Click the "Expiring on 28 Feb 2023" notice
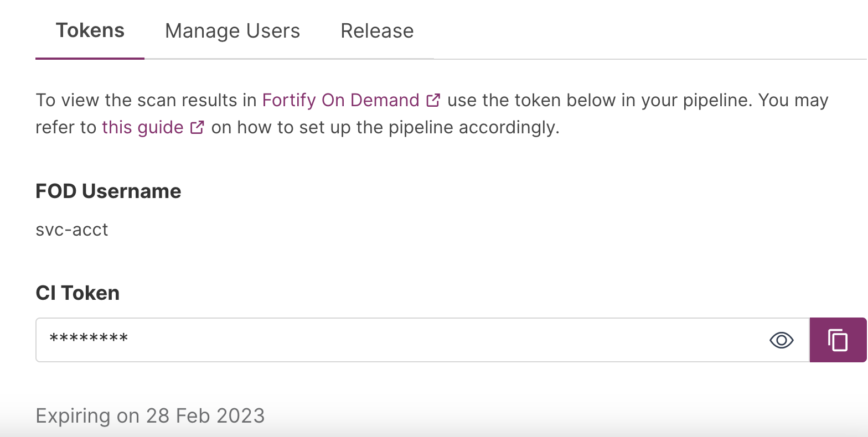 coord(150,415)
